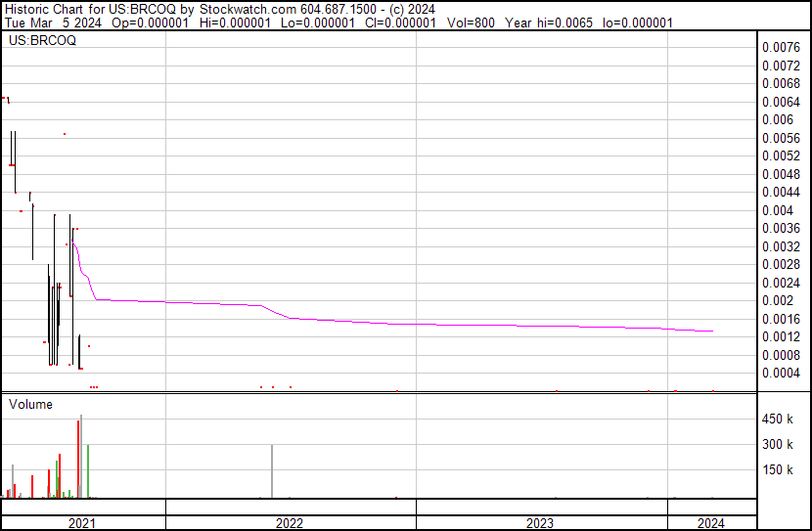812x531 pixels.
Task: Click the 0.0076 price axis label
Action: pyautogui.click(x=782, y=47)
